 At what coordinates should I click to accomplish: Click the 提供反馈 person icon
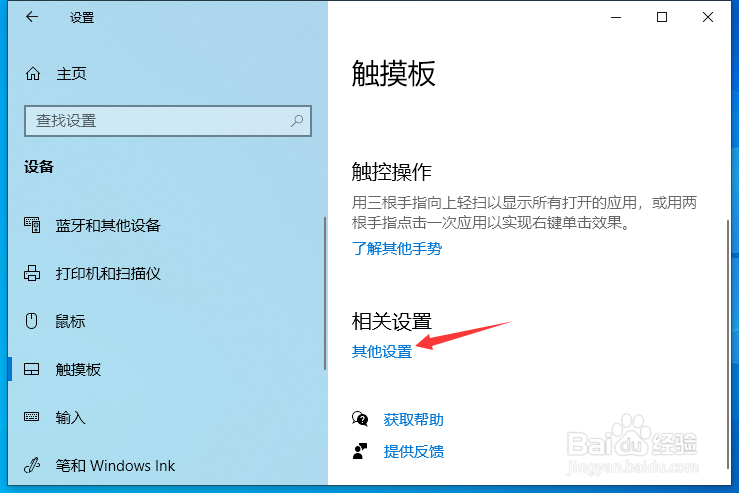[360, 452]
